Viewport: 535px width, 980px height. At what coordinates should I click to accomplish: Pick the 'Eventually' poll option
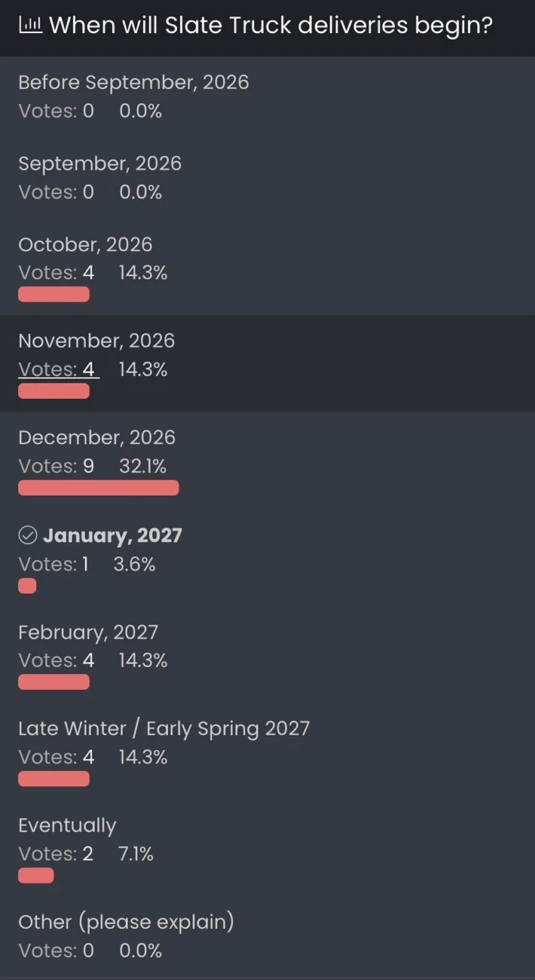67,825
